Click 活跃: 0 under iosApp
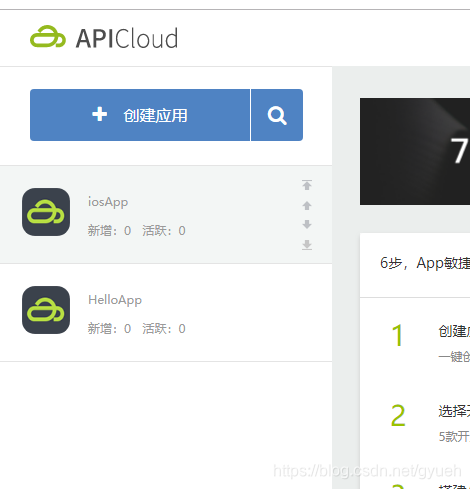 (164, 230)
